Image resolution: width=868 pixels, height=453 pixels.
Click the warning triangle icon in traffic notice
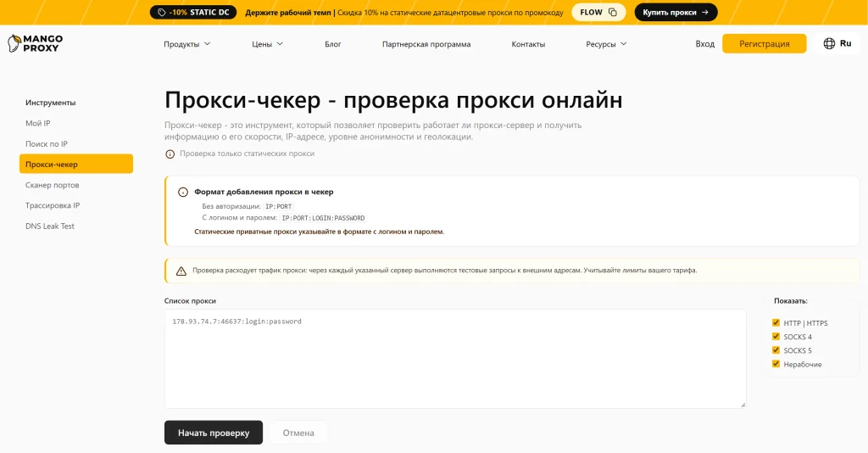click(181, 271)
